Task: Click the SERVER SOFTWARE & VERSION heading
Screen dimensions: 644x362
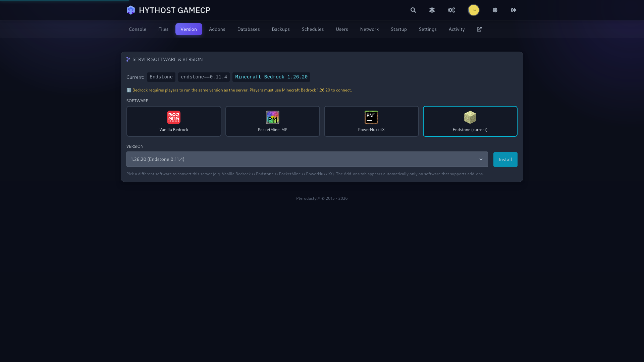Action: [168, 59]
